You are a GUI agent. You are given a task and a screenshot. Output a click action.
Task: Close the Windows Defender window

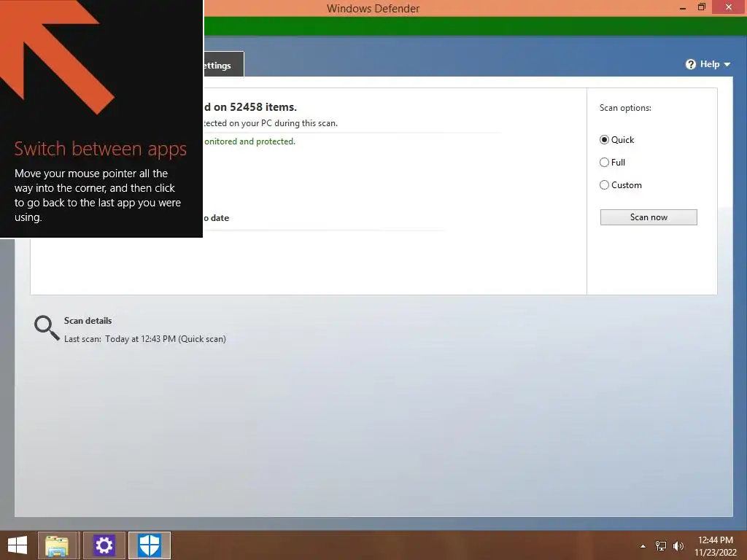point(729,7)
